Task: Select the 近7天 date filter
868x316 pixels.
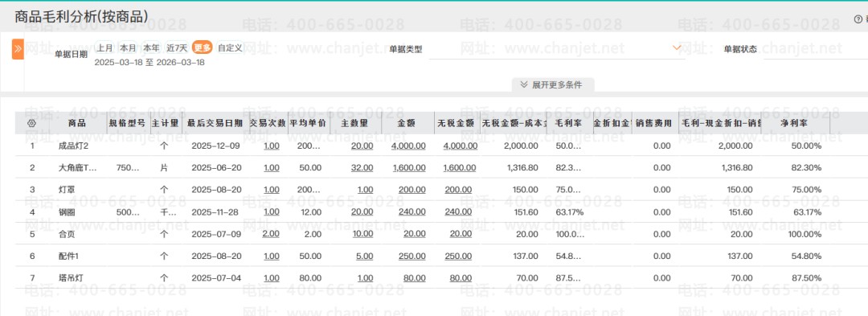Action: (x=177, y=48)
